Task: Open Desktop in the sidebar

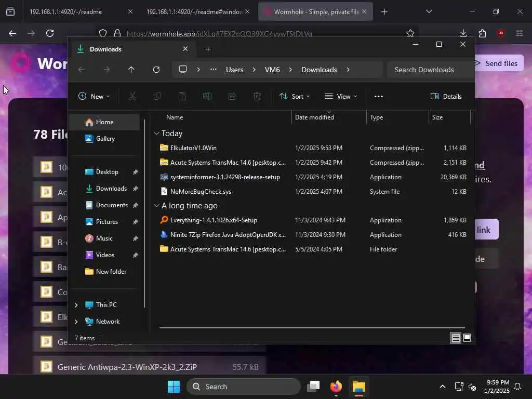Action: click(x=107, y=172)
